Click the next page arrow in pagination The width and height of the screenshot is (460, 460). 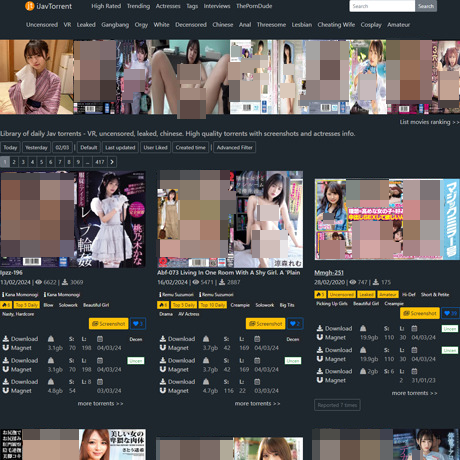[x=112, y=162]
